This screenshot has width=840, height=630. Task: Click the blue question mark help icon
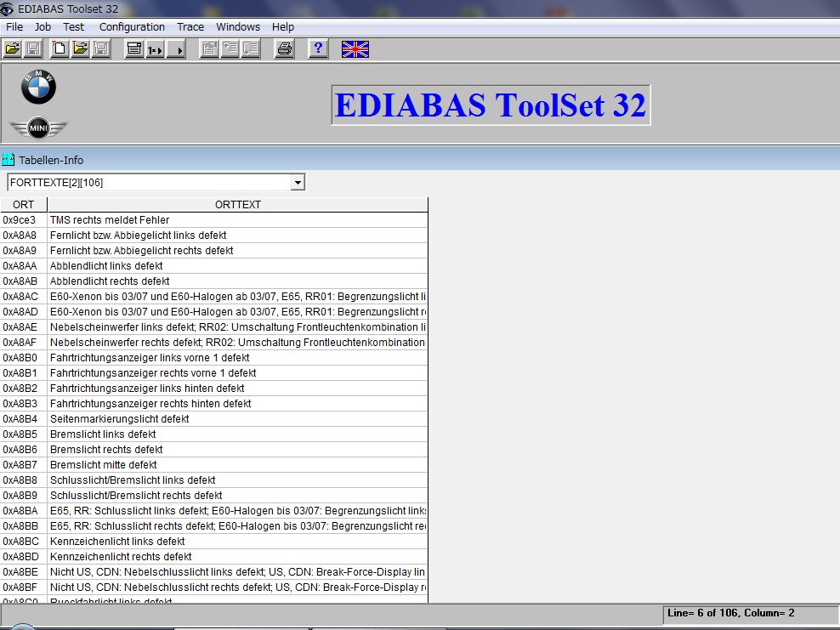click(x=318, y=49)
